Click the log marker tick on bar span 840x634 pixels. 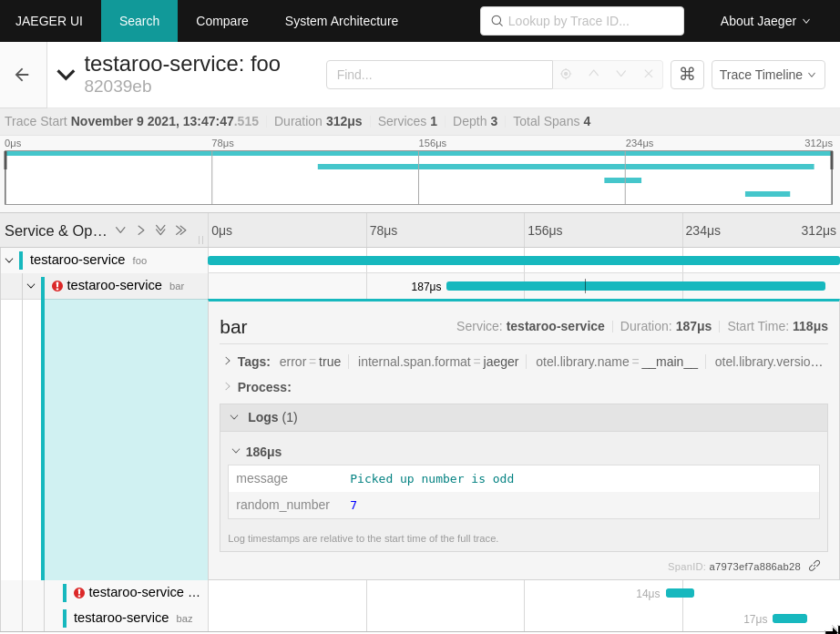click(585, 286)
